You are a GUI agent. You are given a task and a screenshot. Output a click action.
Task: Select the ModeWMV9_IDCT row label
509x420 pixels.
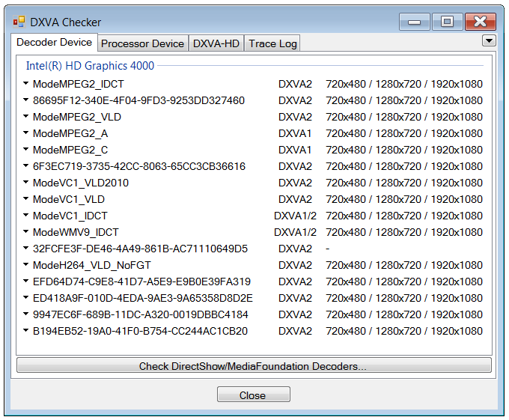click(76, 232)
